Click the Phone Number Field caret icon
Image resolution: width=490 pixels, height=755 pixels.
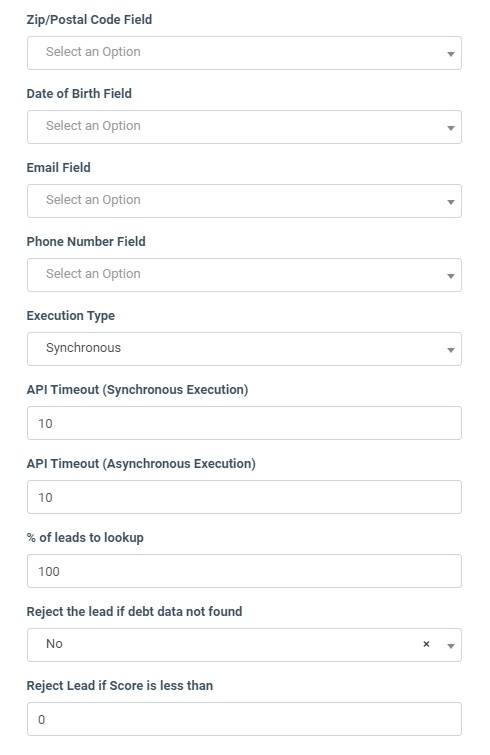(x=451, y=276)
